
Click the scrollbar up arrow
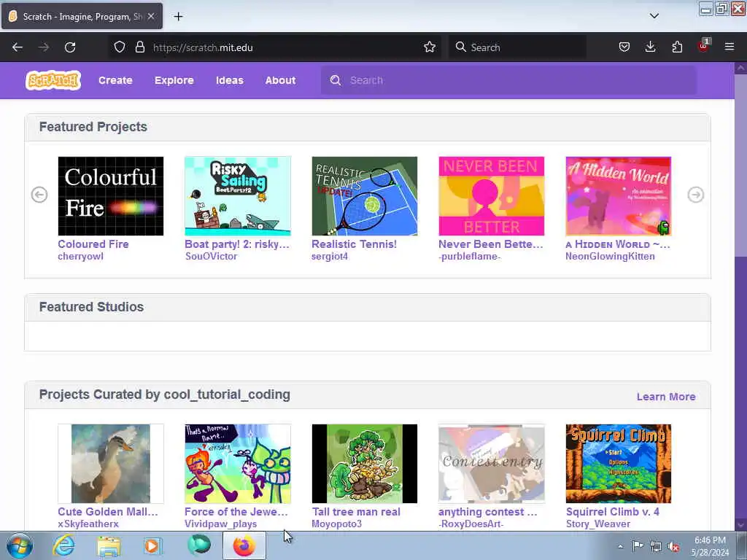(x=740, y=68)
